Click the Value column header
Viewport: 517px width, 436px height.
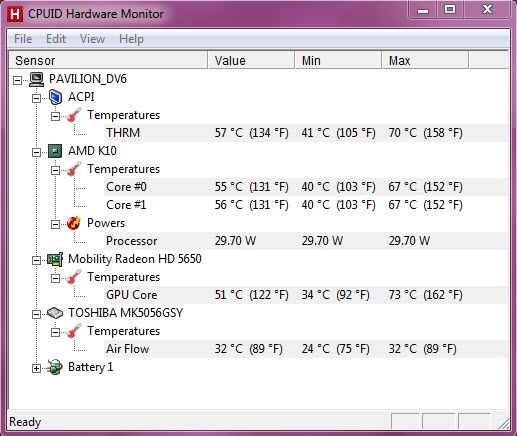click(x=251, y=60)
